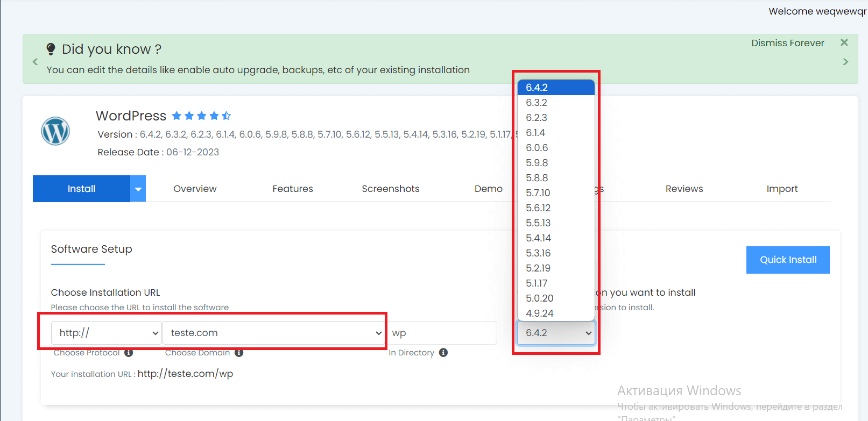Click the In Directory info icon
Screen dimensions: 868x421
443,353
